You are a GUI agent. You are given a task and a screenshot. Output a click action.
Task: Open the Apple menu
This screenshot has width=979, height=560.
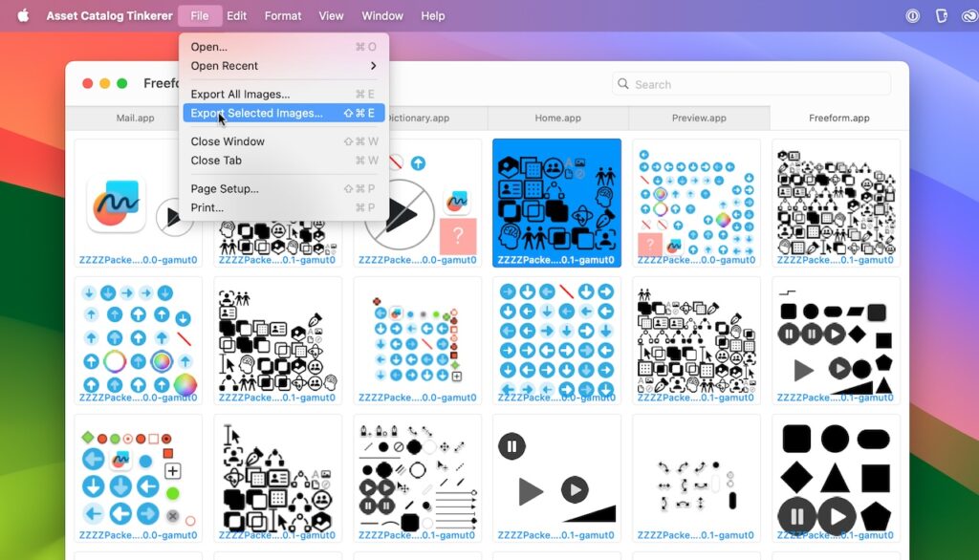(22, 15)
